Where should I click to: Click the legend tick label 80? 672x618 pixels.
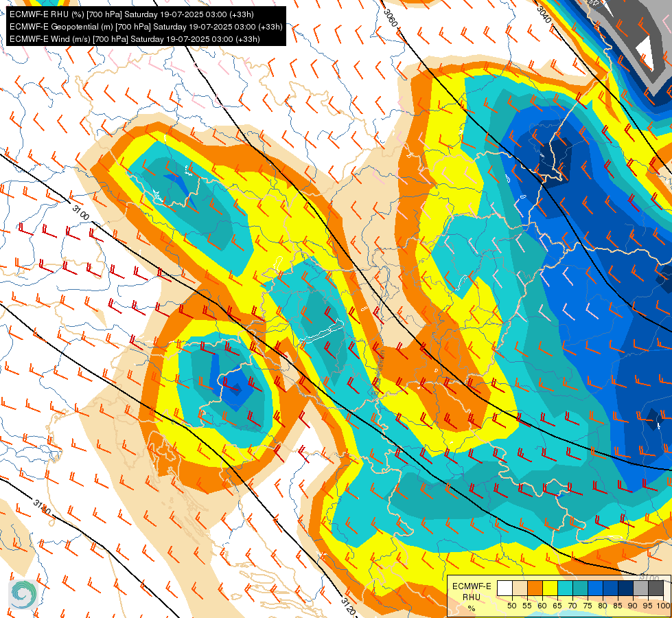click(603, 606)
